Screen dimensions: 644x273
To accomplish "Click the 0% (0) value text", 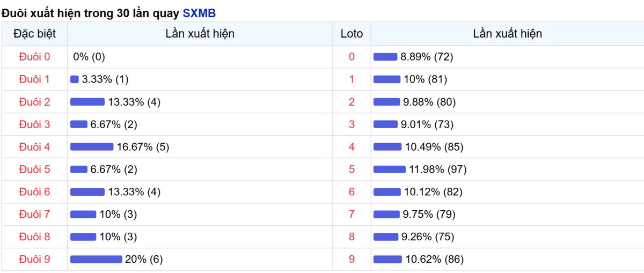I will click(x=89, y=56).
